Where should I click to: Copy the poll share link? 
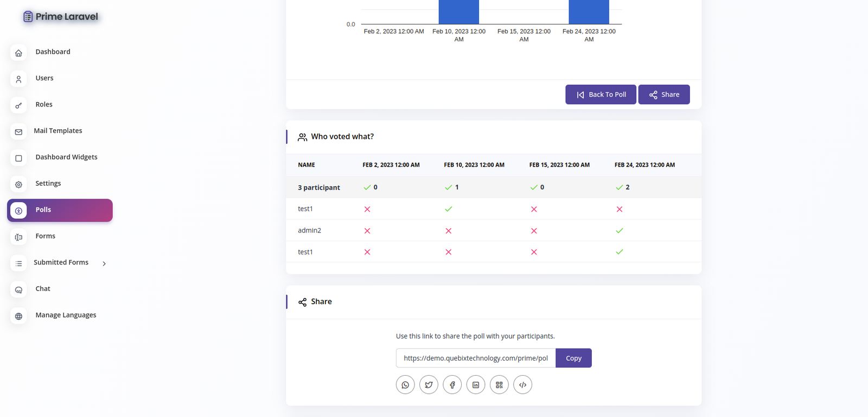tap(573, 358)
